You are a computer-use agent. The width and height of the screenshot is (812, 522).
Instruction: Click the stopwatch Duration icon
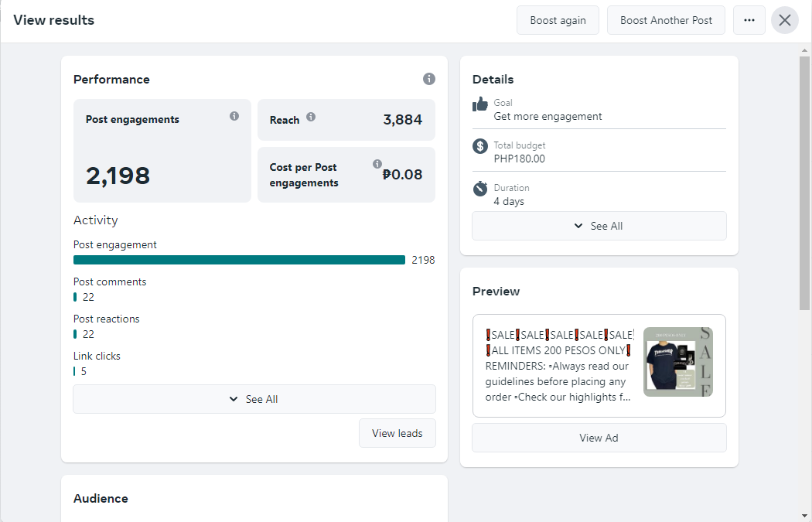480,188
